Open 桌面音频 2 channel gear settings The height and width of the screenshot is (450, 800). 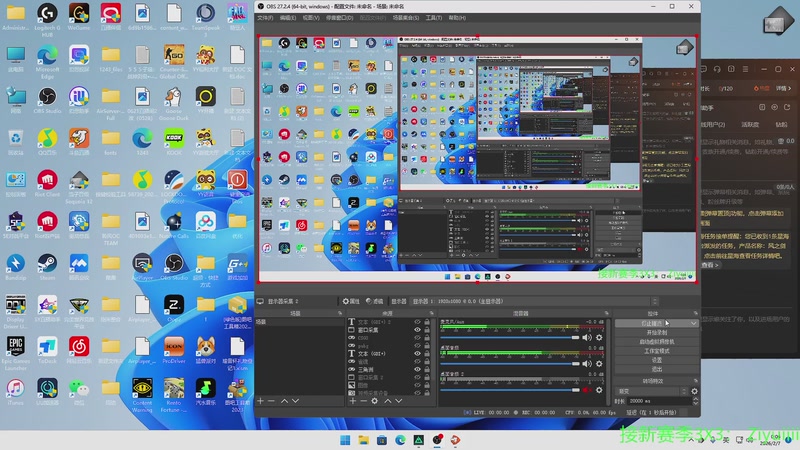click(599, 390)
